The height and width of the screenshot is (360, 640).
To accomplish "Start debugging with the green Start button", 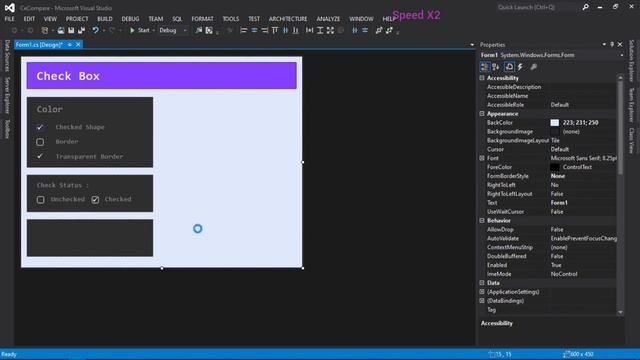I will pyautogui.click(x=140, y=30).
